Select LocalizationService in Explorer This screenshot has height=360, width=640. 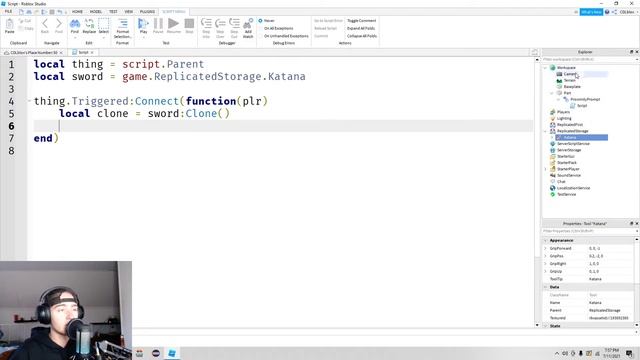click(573, 188)
